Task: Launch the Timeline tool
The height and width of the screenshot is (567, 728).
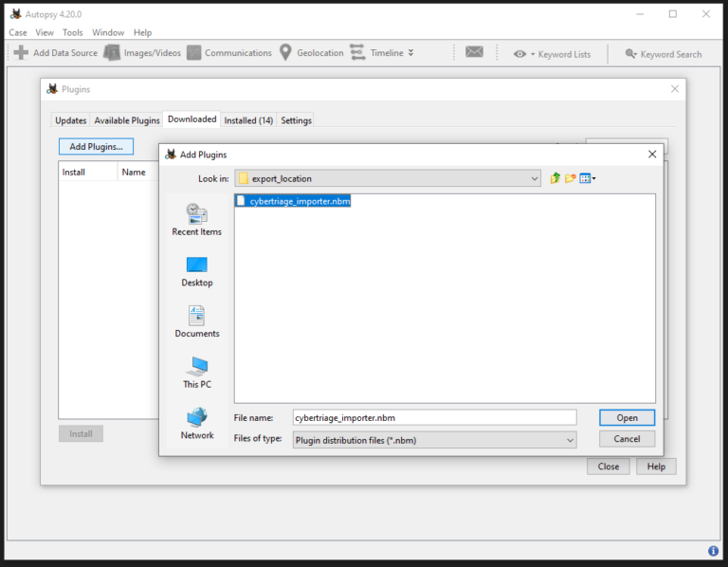Action: (381, 53)
